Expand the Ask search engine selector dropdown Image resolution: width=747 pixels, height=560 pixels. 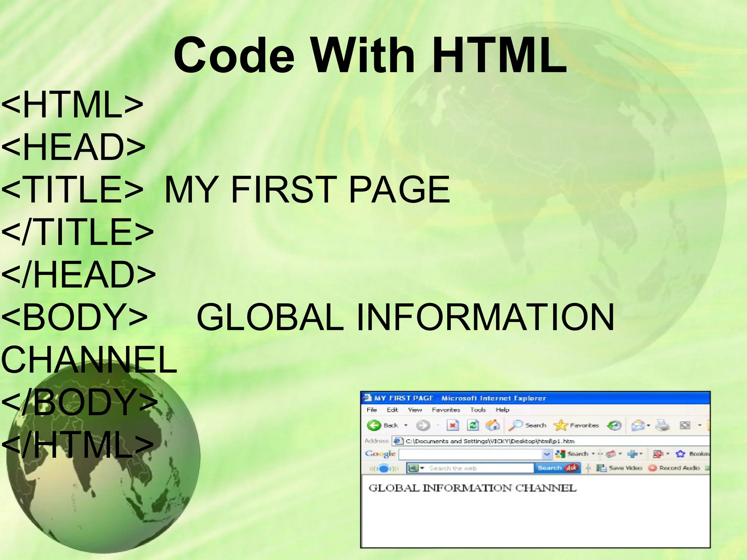(422, 468)
